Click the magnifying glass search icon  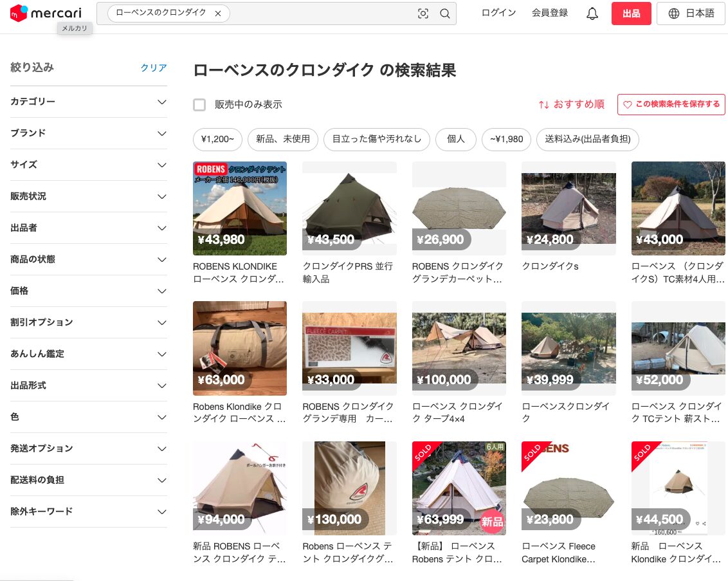(x=444, y=14)
